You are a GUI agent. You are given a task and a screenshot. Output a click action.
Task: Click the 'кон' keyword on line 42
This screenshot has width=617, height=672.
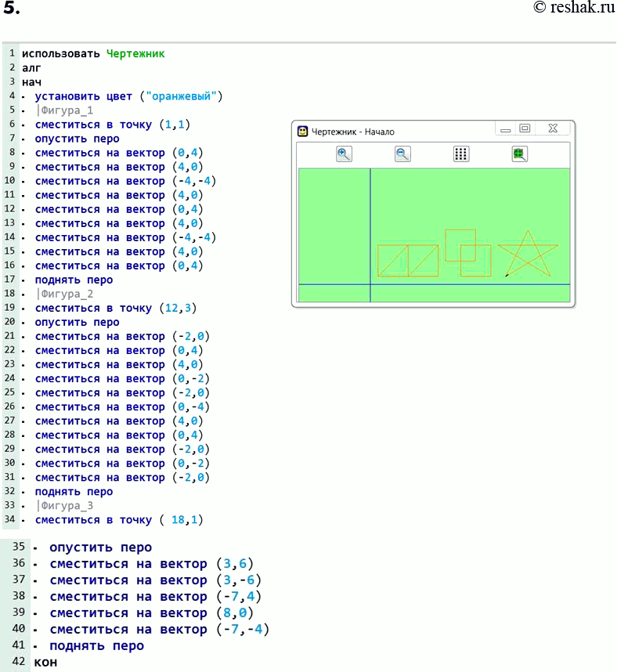[45, 662]
